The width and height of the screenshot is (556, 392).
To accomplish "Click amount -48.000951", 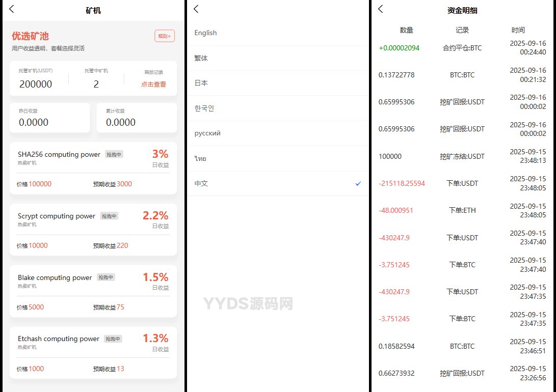I will (396, 210).
